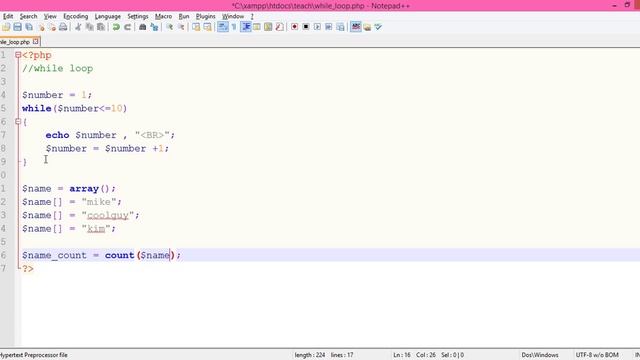This screenshot has height=360, width=640.
Task: Toggle Word wrap in the toolbar
Action: pyautogui.click(x=222, y=27)
